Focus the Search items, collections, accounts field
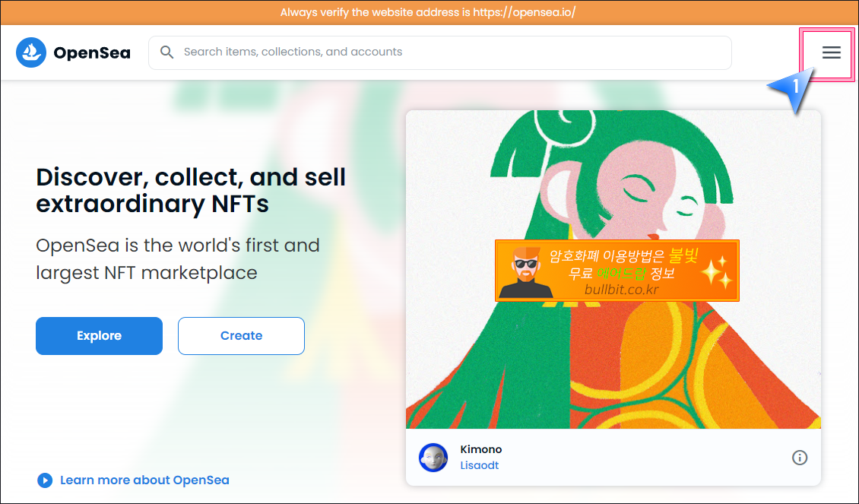 [440, 52]
